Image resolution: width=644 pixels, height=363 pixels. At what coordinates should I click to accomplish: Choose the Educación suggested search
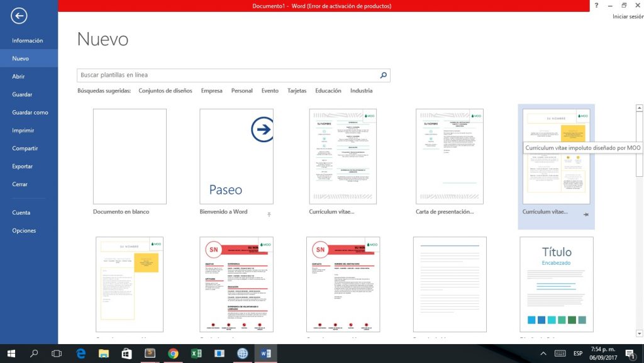click(x=328, y=91)
